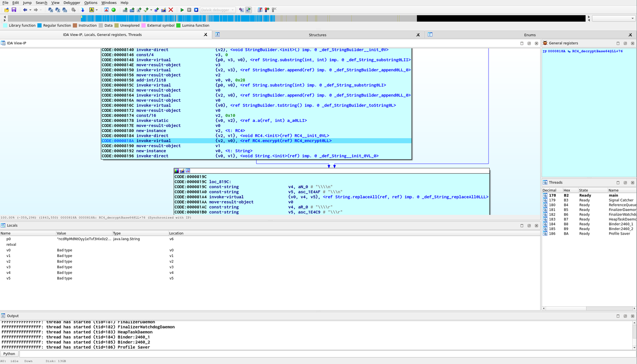This screenshot has width=637, height=364.
Task: Click the save database floppy icon
Action: point(14,10)
